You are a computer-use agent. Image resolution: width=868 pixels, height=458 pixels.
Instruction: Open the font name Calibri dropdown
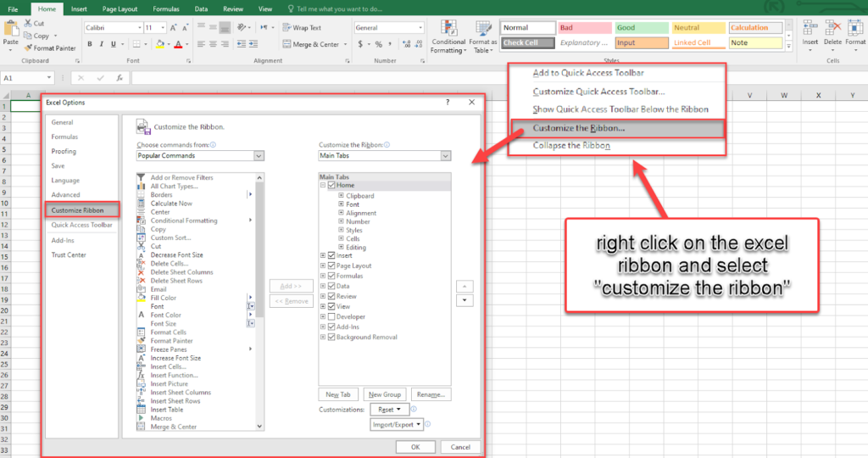[139, 28]
